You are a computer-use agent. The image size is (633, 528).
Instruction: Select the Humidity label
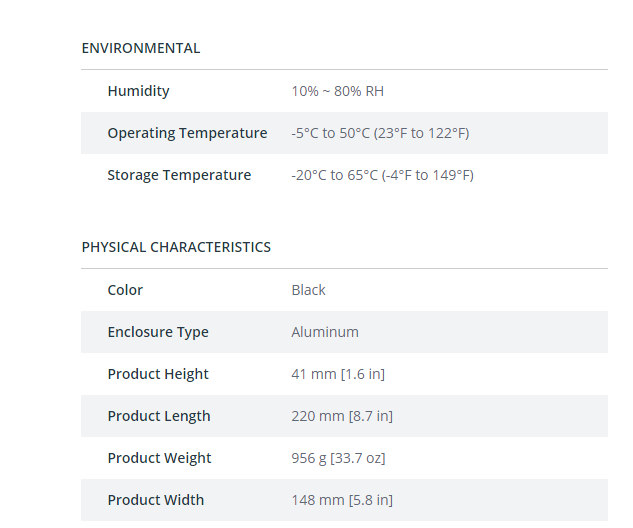coord(138,91)
